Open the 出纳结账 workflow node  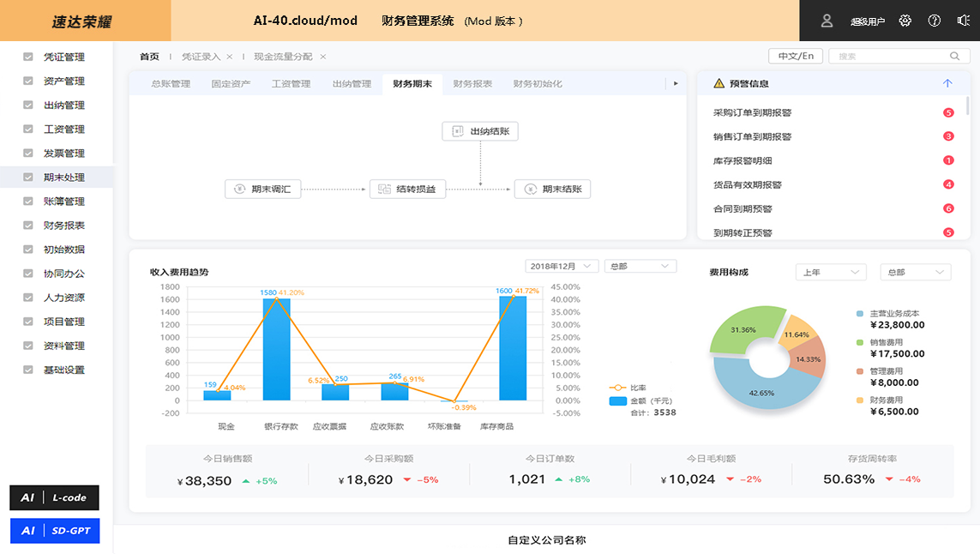(480, 131)
